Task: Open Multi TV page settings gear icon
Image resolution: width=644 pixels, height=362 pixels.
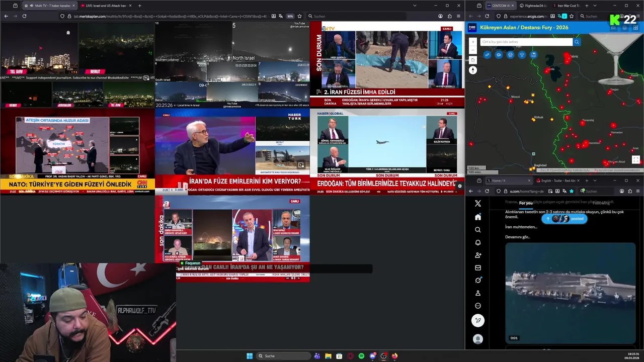Action: [x=459, y=186]
